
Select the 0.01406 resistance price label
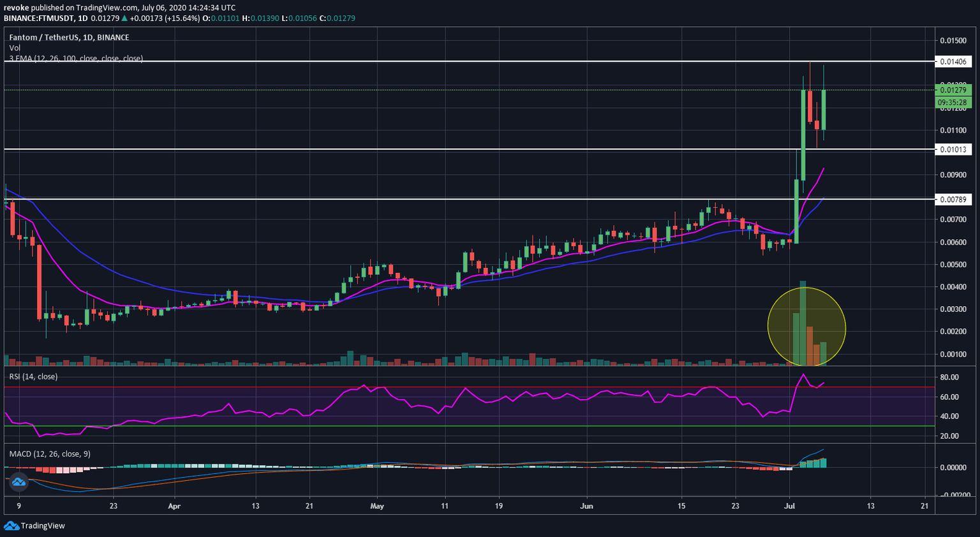pos(953,62)
